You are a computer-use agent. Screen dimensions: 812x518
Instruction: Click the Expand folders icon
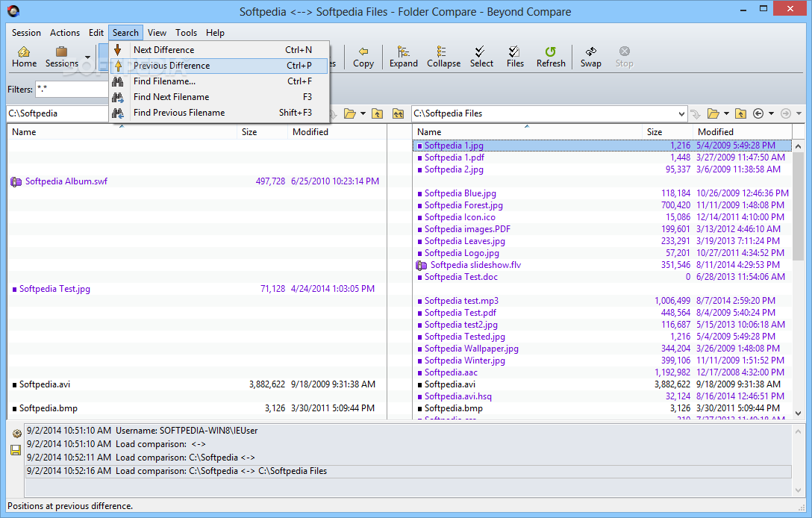click(404, 52)
